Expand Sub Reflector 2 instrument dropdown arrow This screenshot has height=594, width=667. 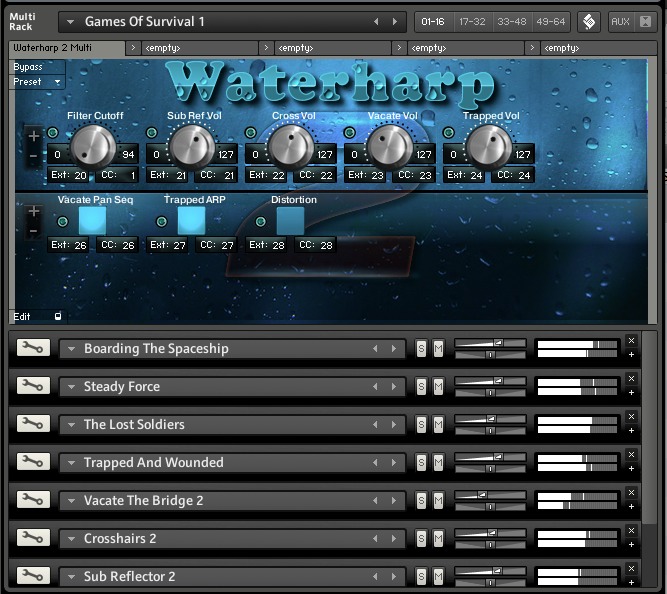tap(71, 577)
